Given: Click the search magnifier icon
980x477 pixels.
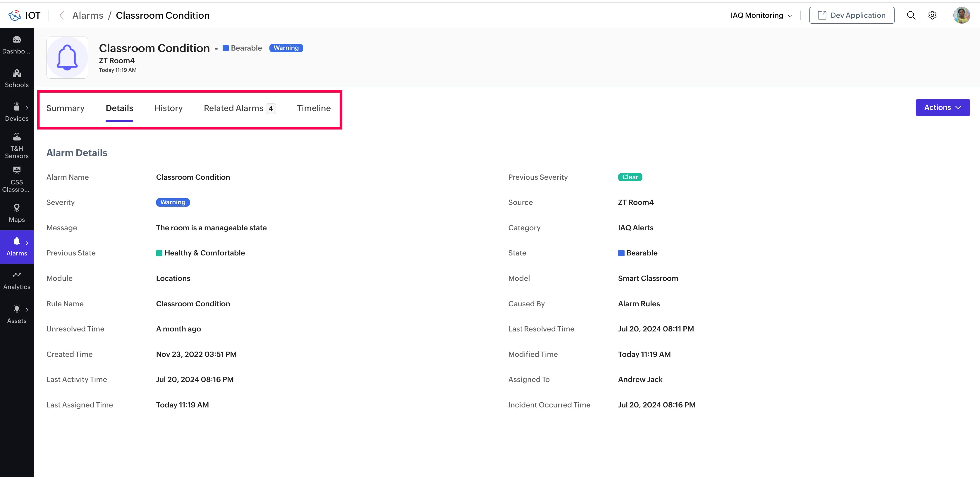Looking at the screenshot, I should pyautogui.click(x=911, y=15).
